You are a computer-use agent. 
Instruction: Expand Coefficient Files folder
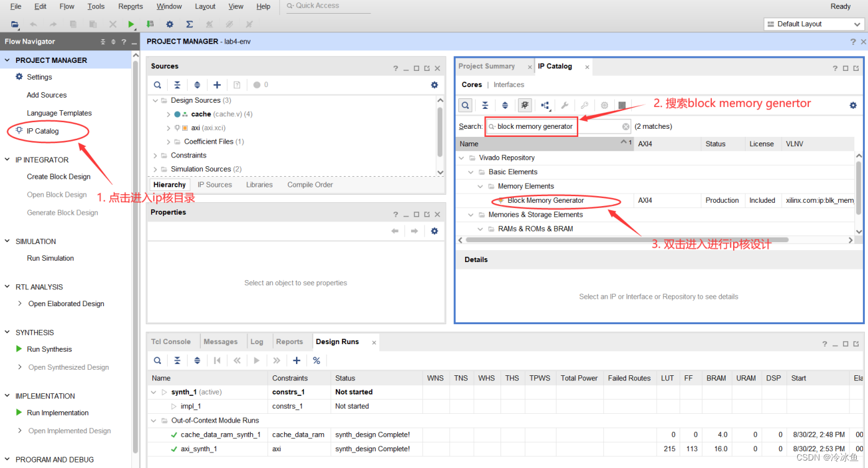[x=169, y=142]
